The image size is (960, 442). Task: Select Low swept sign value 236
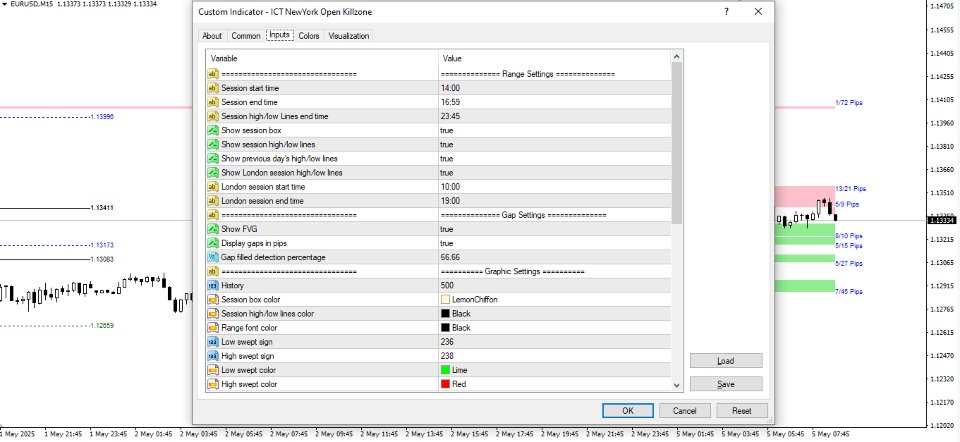tap(447, 342)
